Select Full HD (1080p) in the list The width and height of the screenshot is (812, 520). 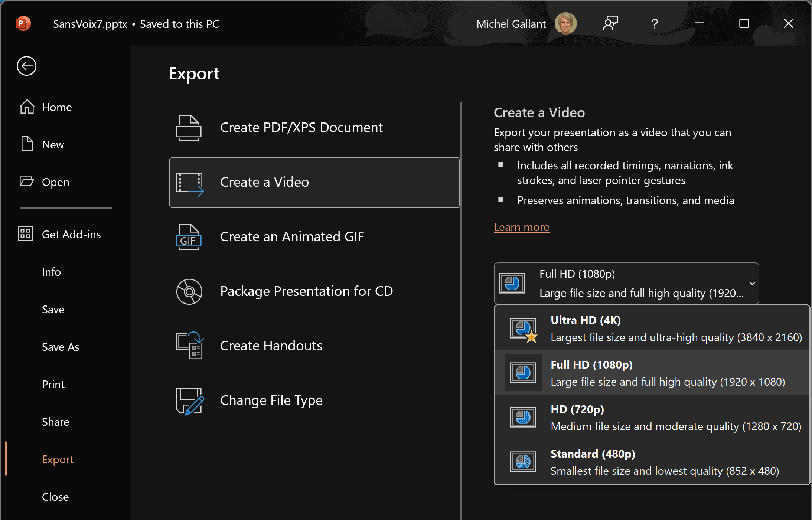pos(652,373)
